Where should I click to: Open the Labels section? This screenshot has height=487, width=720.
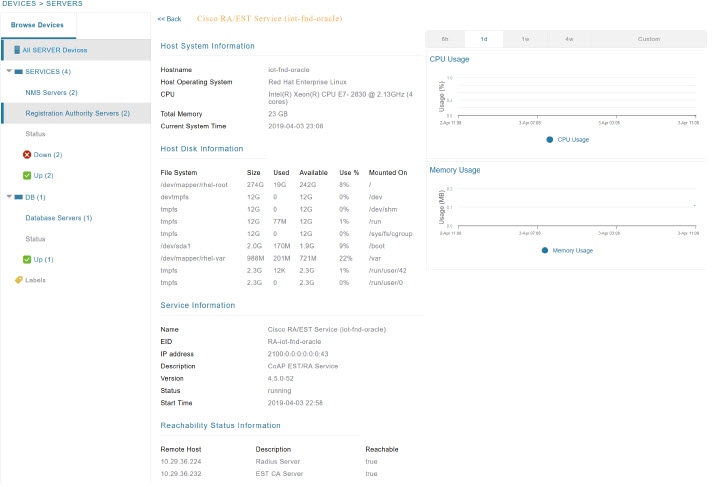[35, 280]
